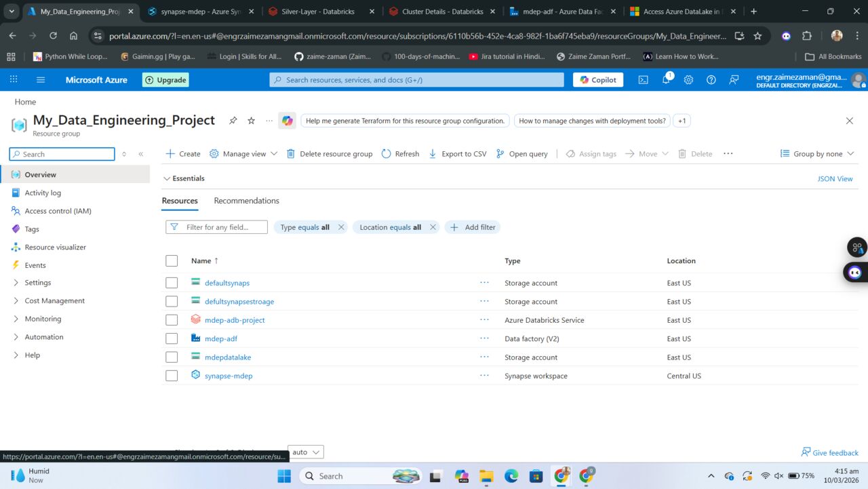Viewport: 868px width, 489px height.
Task: Reload the page in Chrome
Action: click(54, 36)
